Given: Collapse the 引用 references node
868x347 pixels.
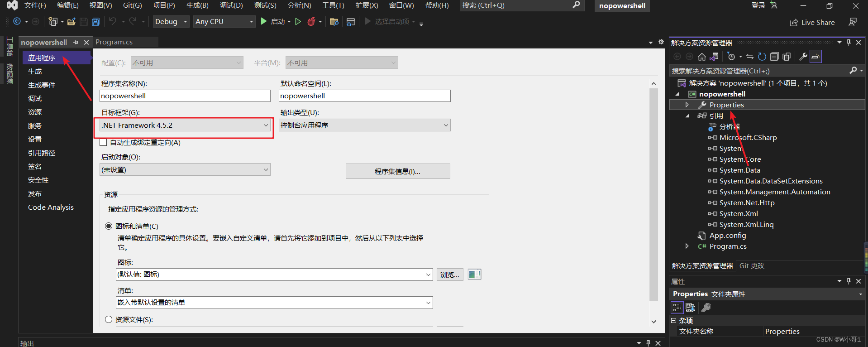Looking at the screenshot, I should (687, 116).
